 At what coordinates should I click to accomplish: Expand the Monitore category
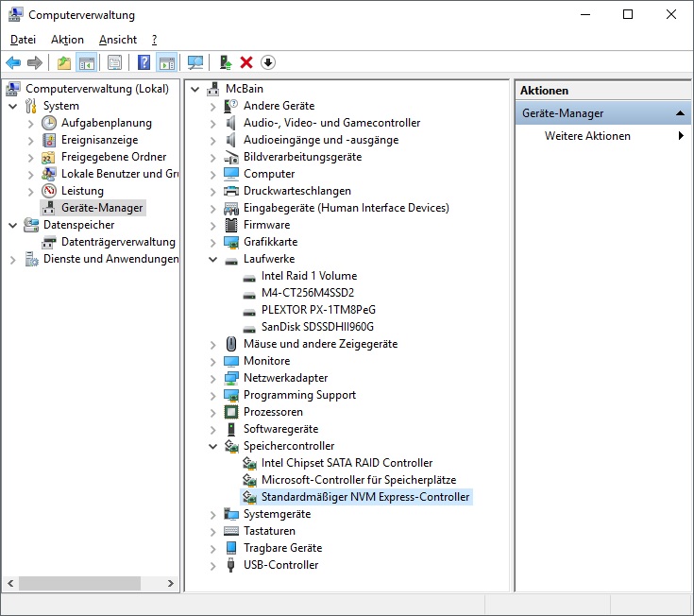coord(212,362)
